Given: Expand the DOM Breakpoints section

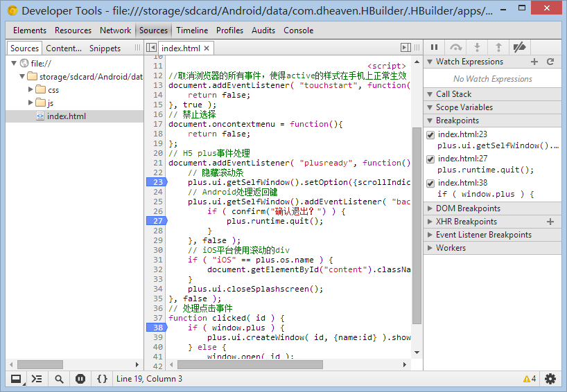Looking at the screenshot, I should click(x=468, y=208).
